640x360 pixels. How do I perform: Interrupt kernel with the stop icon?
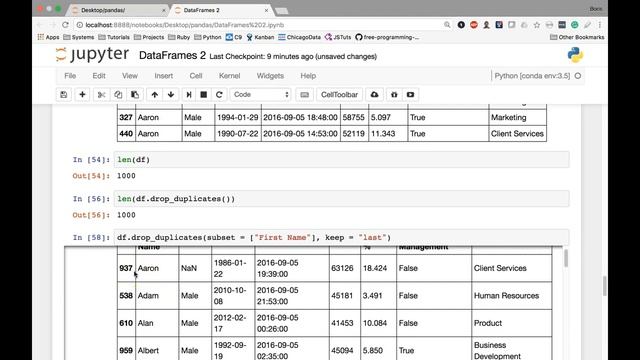pos(204,95)
